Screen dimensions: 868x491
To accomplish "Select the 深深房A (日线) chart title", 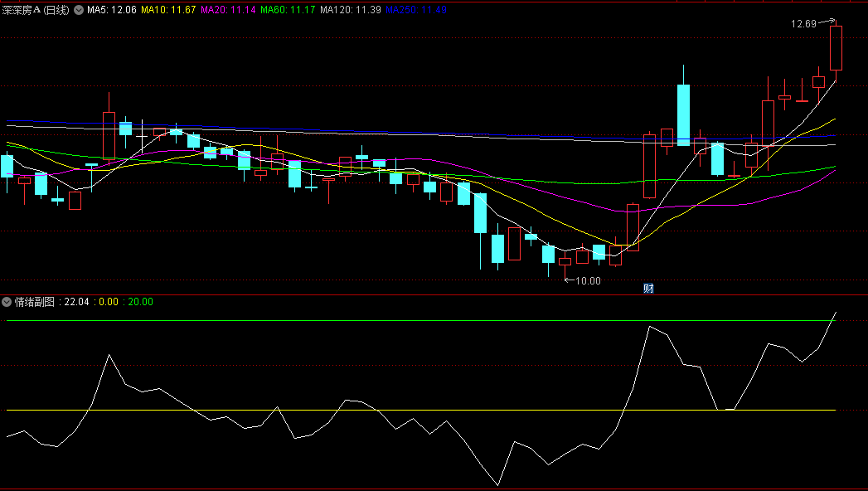I will pos(36,10).
